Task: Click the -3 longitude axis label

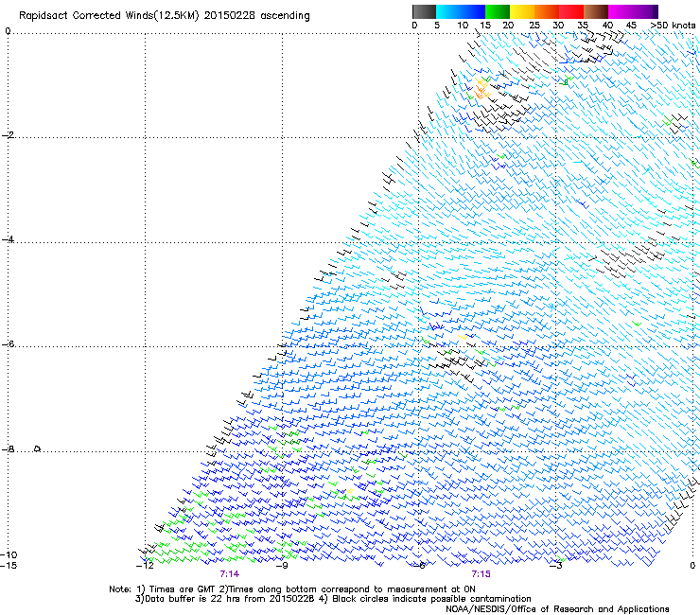Action: pos(556,566)
